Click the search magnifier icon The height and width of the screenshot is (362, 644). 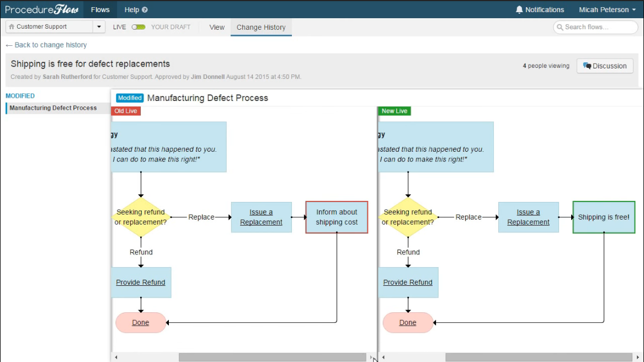(560, 27)
